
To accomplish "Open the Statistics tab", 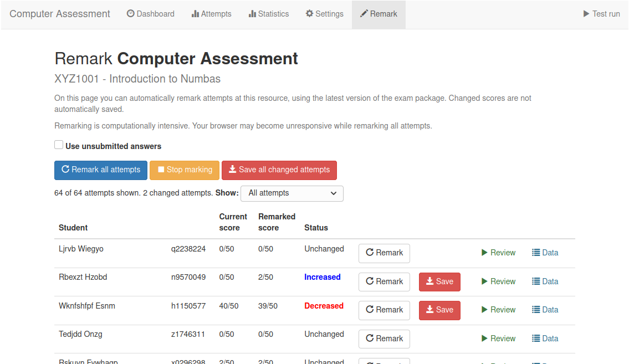I will point(268,14).
